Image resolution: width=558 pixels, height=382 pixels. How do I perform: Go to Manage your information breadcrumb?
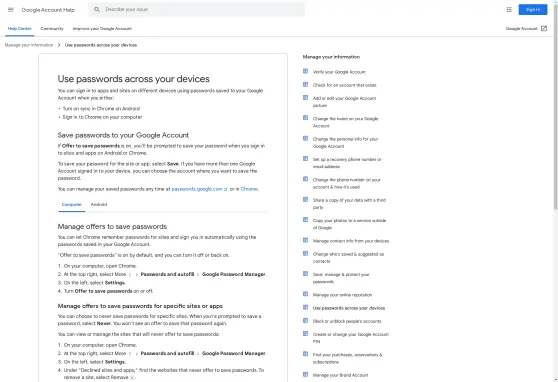pos(29,45)
